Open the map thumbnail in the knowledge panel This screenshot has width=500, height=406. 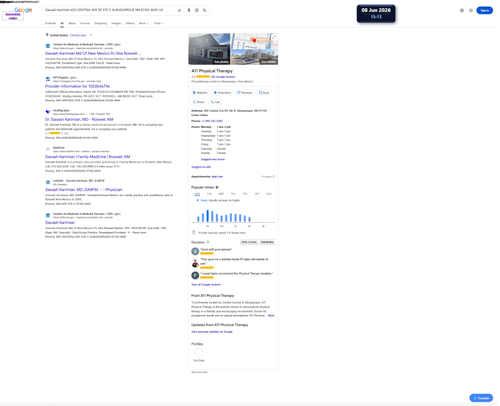coord(254,41)
